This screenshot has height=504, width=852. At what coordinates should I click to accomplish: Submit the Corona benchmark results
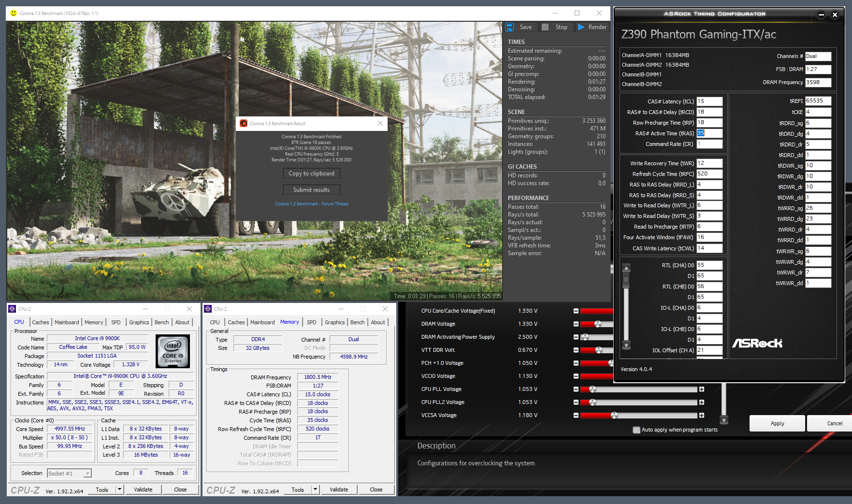point(311,190)
